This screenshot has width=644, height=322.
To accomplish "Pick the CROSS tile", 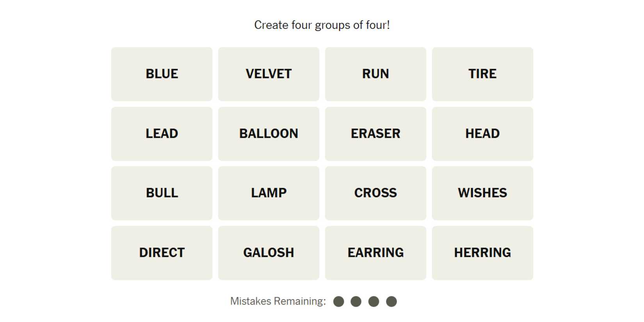I will click(x=375, y=193).
